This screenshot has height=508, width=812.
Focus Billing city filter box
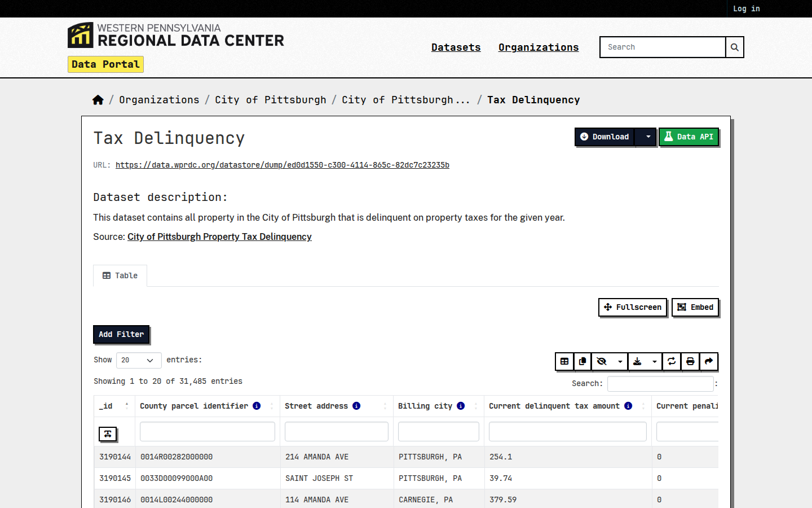pos(439,432)
